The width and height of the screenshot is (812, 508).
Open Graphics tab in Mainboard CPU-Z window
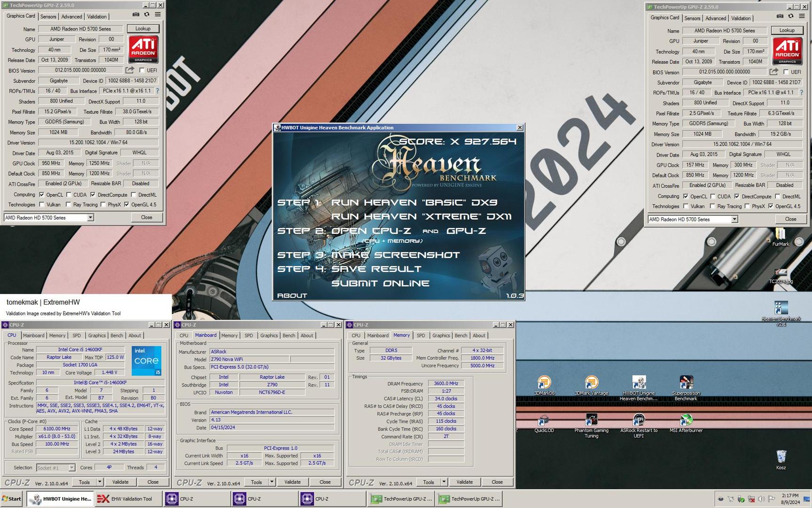coord(269,335)
